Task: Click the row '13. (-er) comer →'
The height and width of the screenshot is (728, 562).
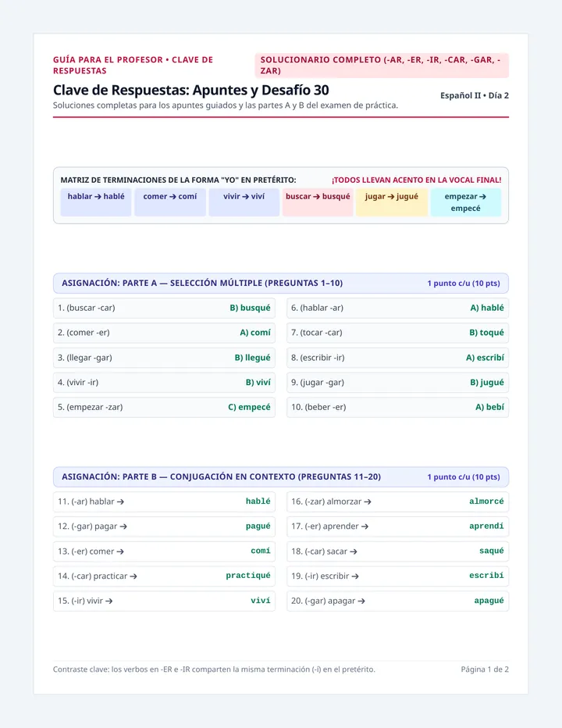Action: pyautogui.click(x=164, y=551)
